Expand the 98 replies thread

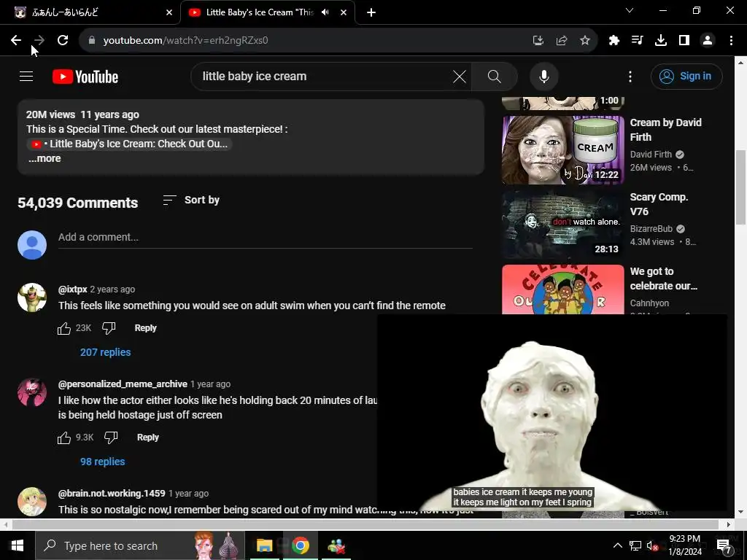tap(102, 462)
